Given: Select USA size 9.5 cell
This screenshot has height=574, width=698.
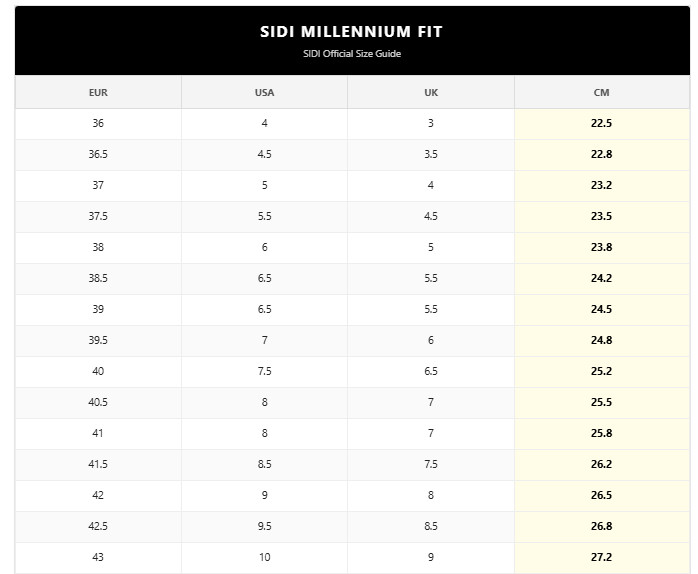Looking at the screenshot, I should [x=264, y=526].
